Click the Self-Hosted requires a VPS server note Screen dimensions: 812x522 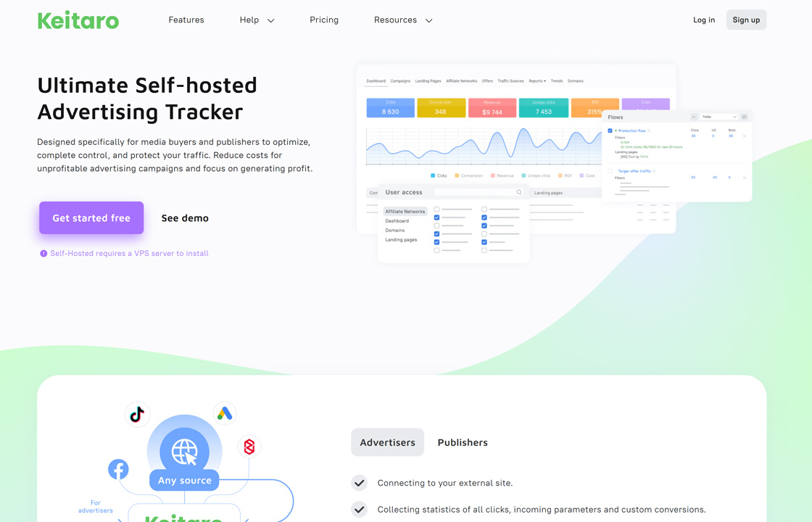point(130,253)
